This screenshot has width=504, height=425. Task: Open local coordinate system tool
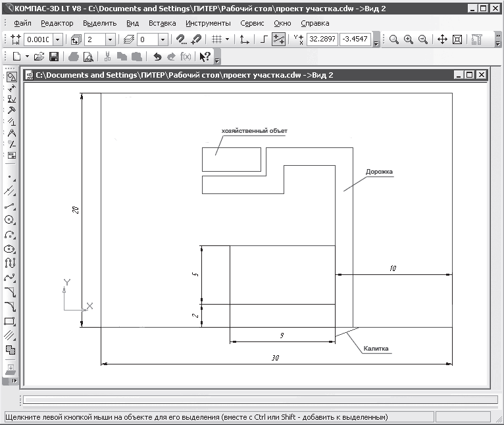[x=245, y=39]
